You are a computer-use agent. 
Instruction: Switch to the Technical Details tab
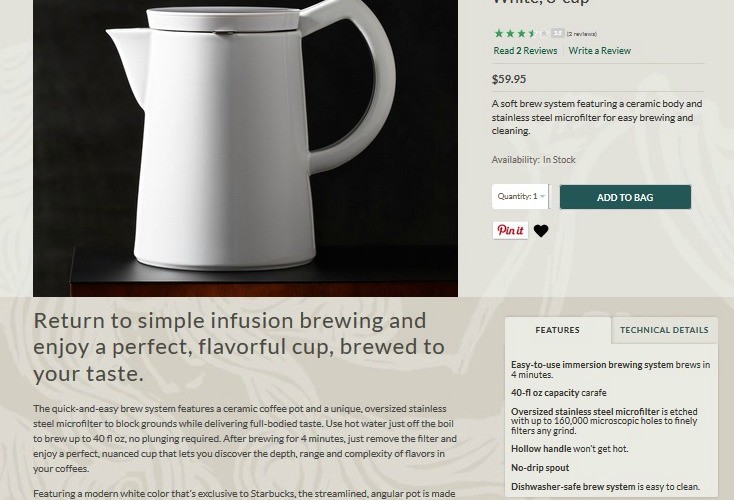tap(664, 330)
